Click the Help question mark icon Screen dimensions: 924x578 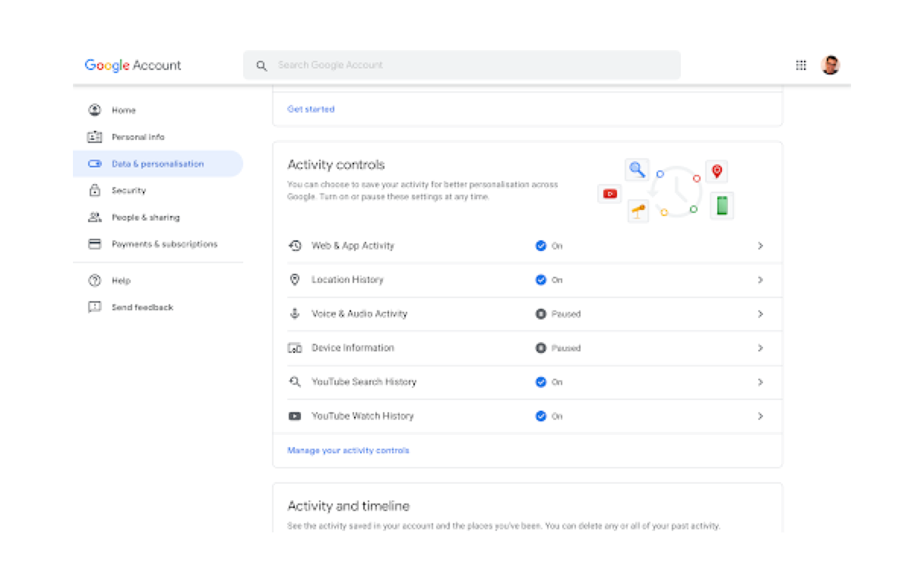(x=95, y=281)
